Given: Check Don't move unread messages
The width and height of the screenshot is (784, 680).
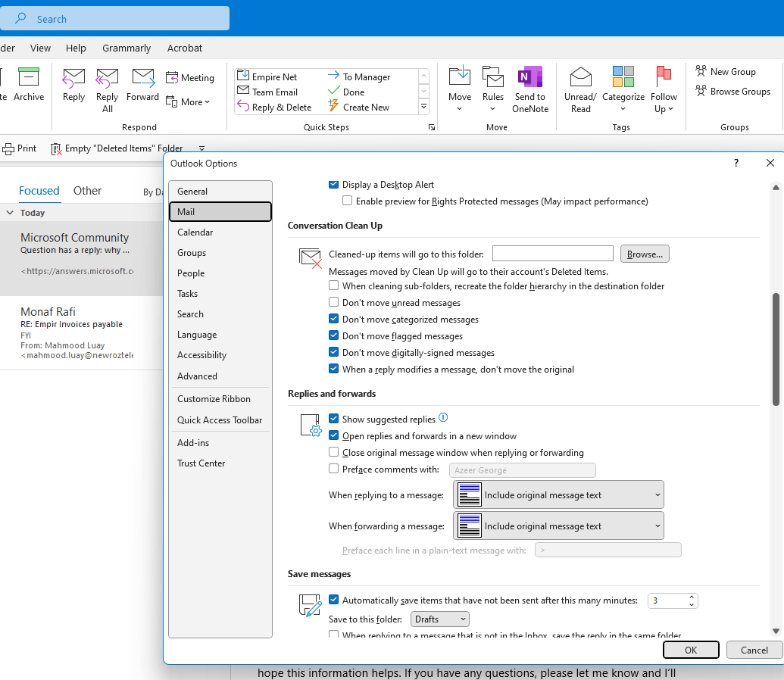Looking at the screenshot, I should click(x=333, y=302).
